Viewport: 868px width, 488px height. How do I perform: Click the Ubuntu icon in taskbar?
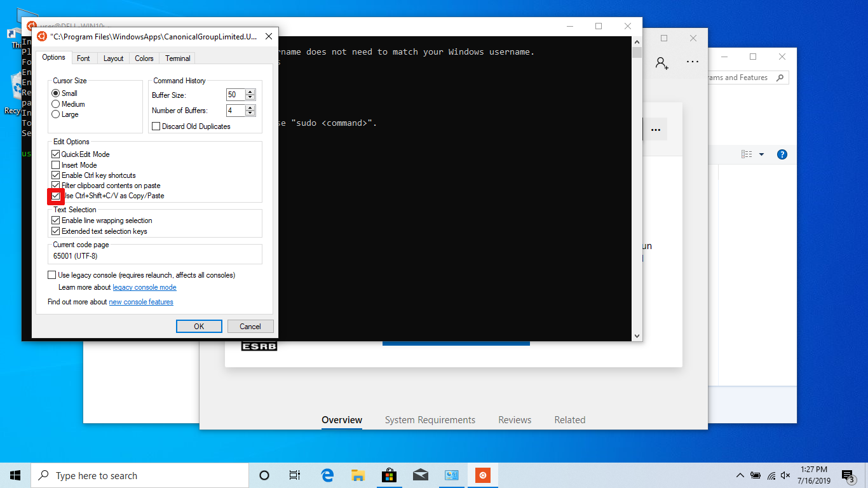pos(483,475)
